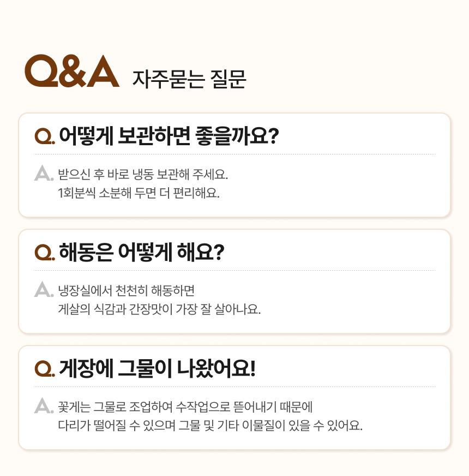Click the gray A icon beside '꽃게는 그물로'
The width and height of the screenshot is (469, 476).
pyautogui.click(x=43, y=406)
